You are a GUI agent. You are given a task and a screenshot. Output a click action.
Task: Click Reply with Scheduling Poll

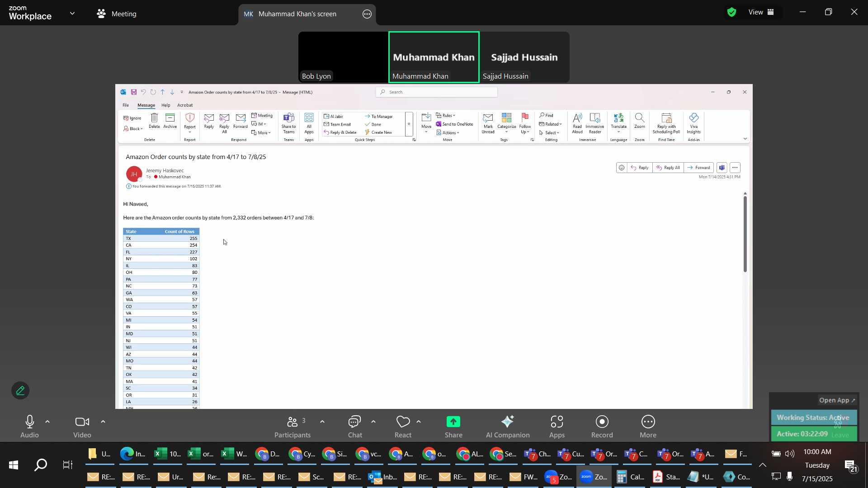[x=666, y=123]
